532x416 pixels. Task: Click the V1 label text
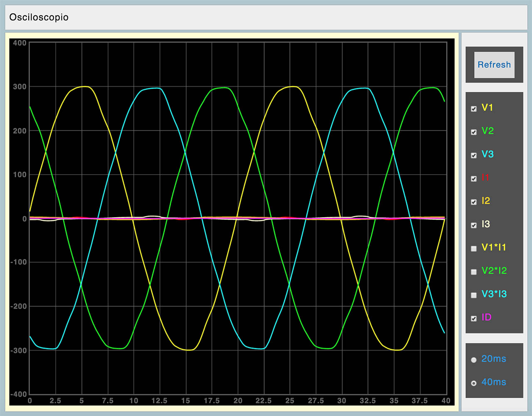pos(487,108)
